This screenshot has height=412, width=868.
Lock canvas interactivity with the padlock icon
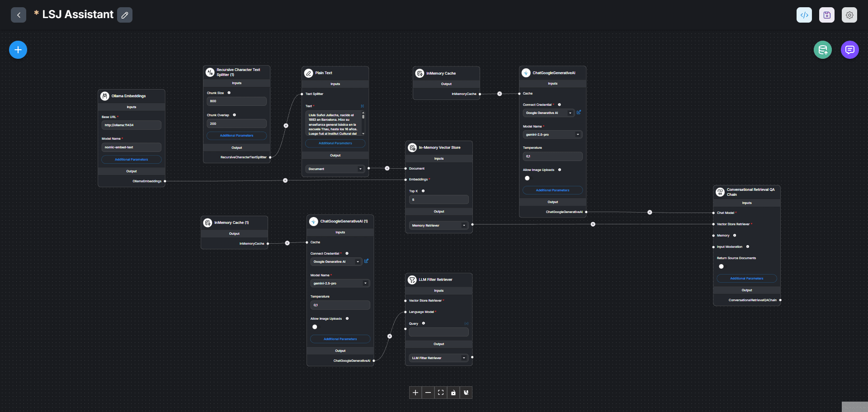[x=453, y=393]
